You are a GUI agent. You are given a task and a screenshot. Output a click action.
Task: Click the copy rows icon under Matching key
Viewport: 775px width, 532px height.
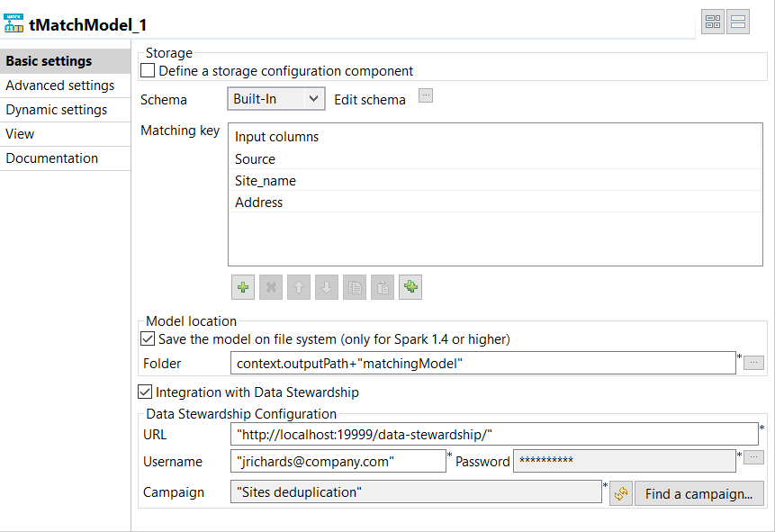point(355,288)
